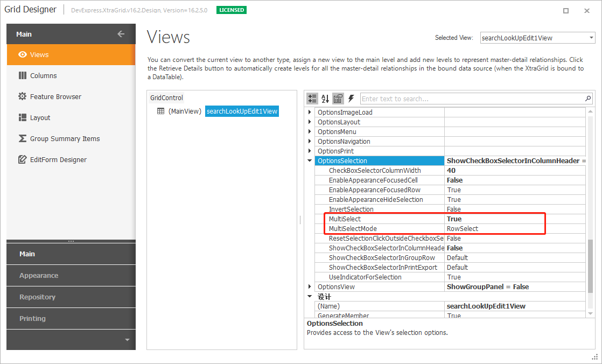Select the Printing navigation group
Screen dimensions: 602x364
point(71,318)
